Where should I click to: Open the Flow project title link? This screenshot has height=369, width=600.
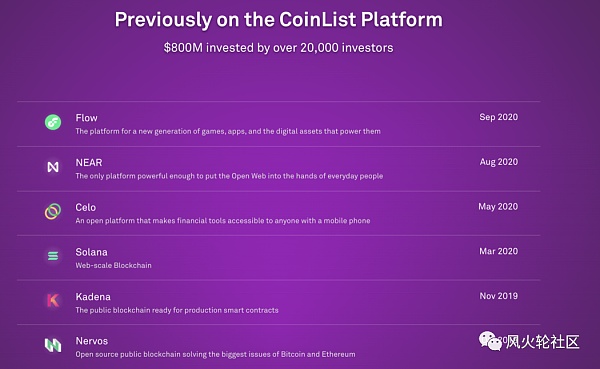tap(86, 118)
